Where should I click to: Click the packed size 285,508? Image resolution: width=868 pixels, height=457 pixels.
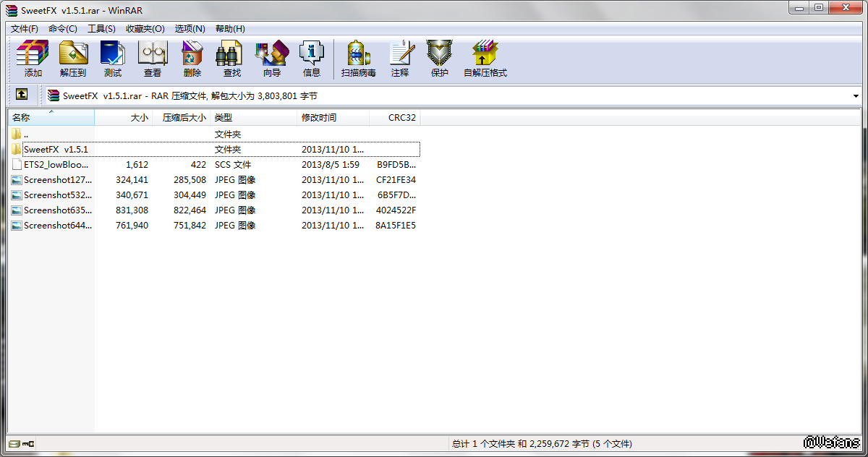coord(190,179)
